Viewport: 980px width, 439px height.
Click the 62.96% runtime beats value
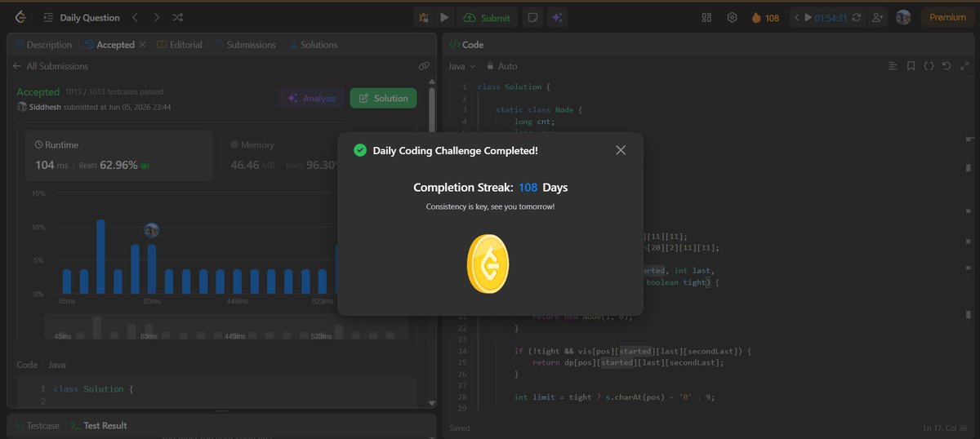pos(120,164)
